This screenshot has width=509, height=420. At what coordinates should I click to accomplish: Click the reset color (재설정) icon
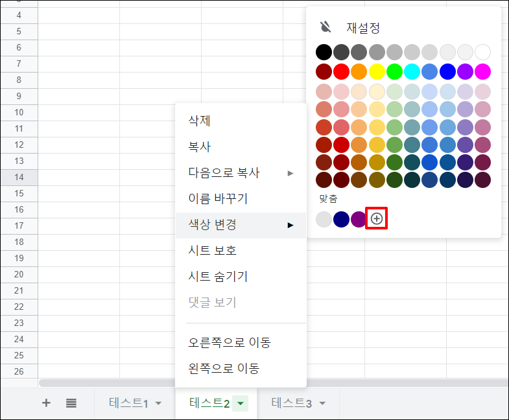326,27
